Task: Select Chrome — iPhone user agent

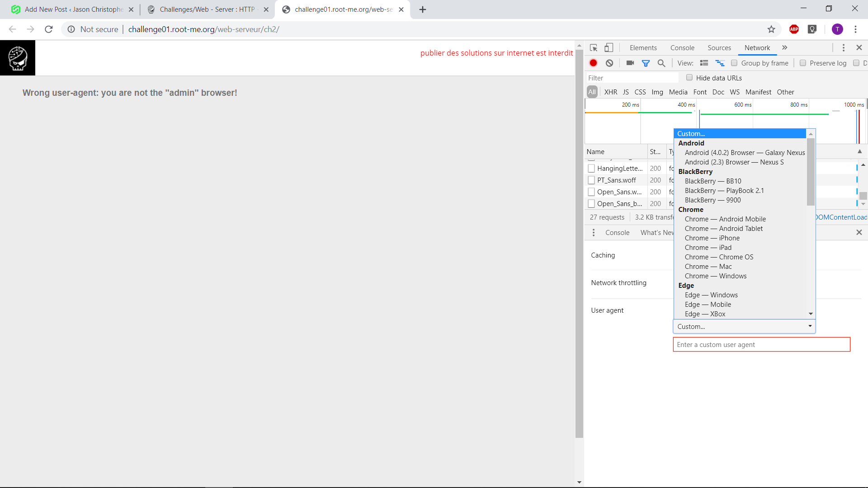Action: coord(712,238)
